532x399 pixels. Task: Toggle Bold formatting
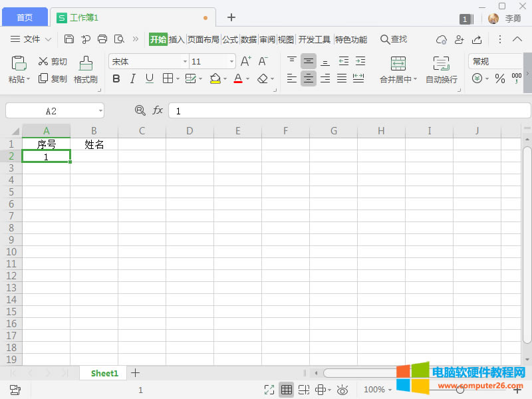point(116,78)
